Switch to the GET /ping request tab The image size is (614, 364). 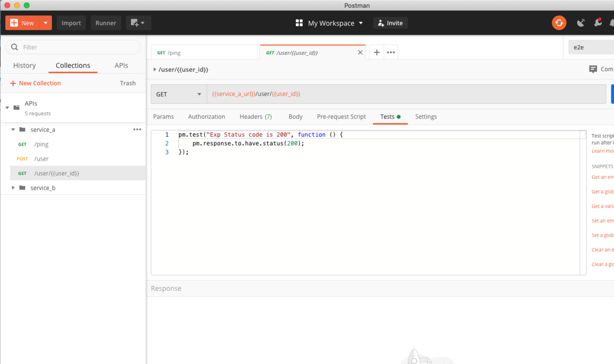click(204, 53)
